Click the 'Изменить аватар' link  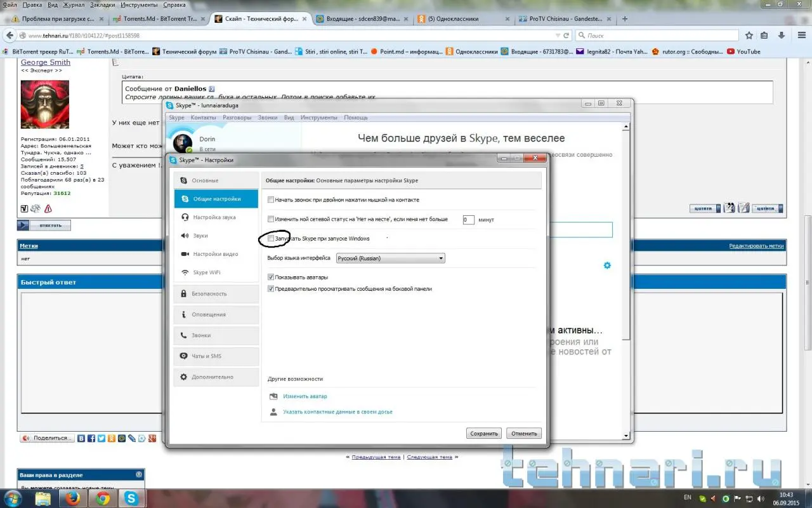[305, 396]
